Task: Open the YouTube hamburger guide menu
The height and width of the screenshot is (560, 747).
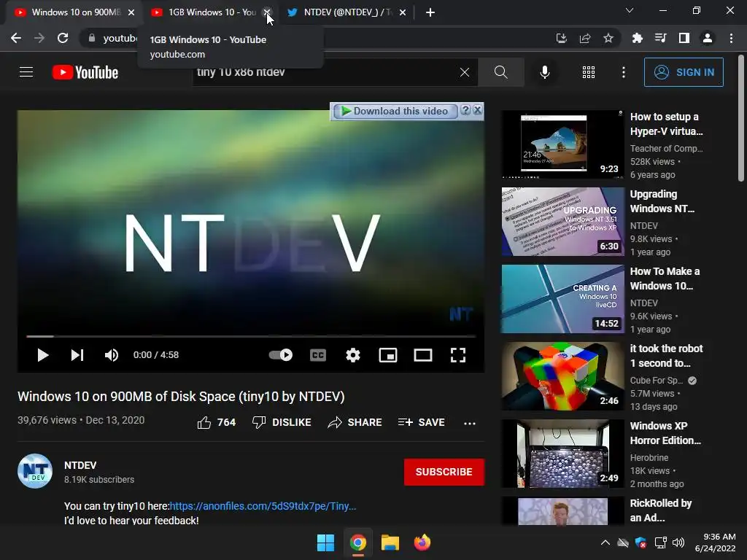Action: point(26,72)
